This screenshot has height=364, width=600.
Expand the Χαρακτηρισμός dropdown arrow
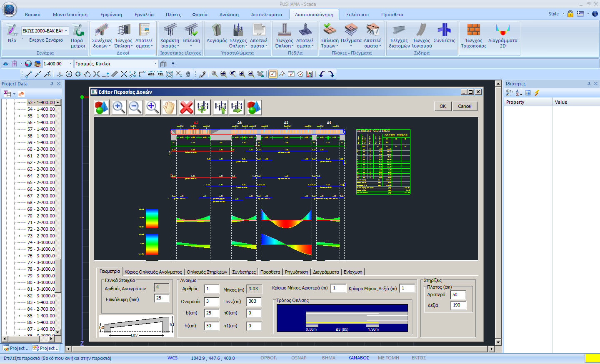(178, 46)
